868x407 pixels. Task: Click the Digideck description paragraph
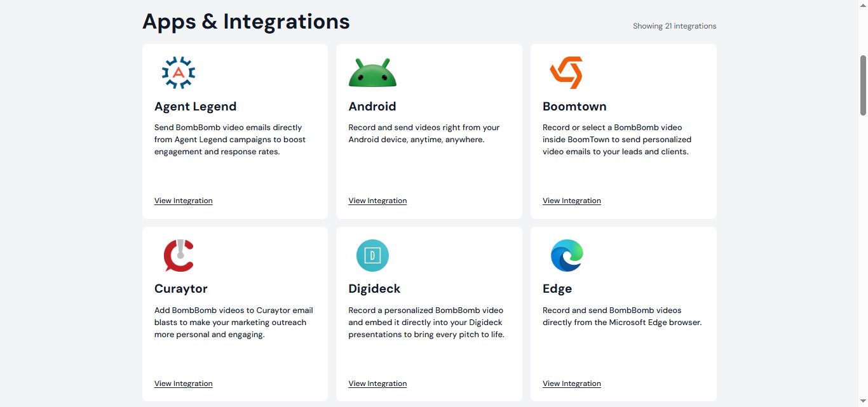click(426, 323)
